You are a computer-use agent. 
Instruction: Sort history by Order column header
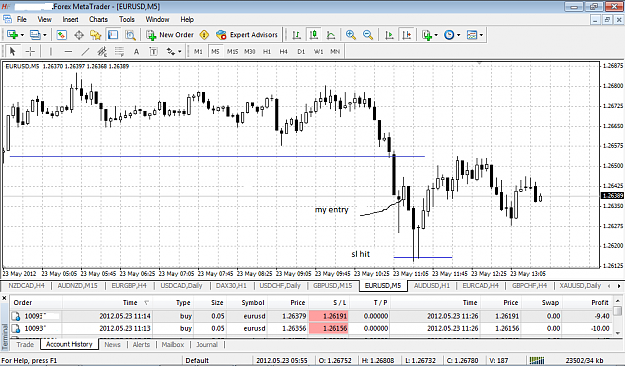pos(23,302)
